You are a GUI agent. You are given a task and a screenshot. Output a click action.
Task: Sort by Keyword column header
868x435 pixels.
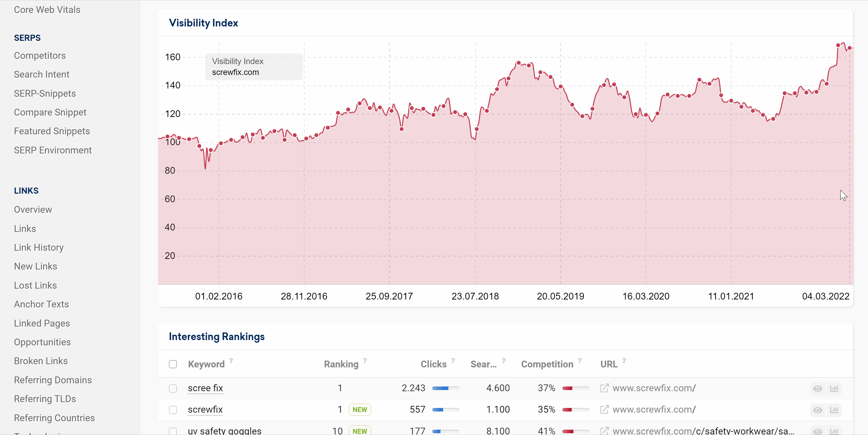click(x=206, y=364)
